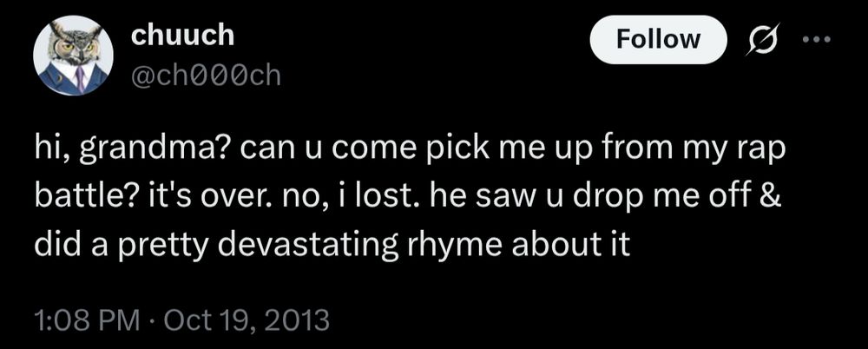This screenshot has width=868, height=349.
Task: Click the Oct 19, 2013 date
Action: click(247, 320)
